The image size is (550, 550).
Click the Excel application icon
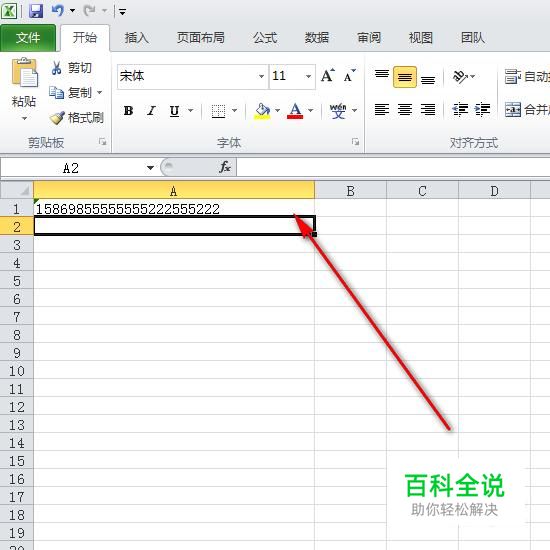[x=8, y=11]
